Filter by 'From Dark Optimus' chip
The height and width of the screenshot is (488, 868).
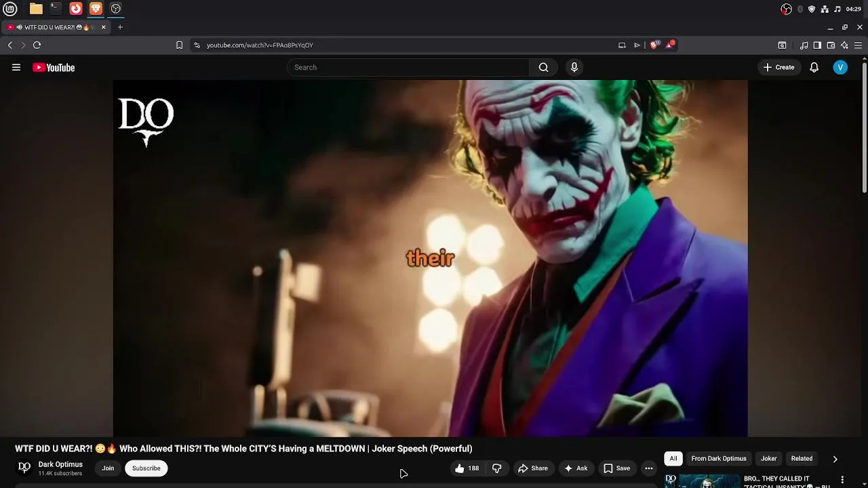tap(719, 459)
